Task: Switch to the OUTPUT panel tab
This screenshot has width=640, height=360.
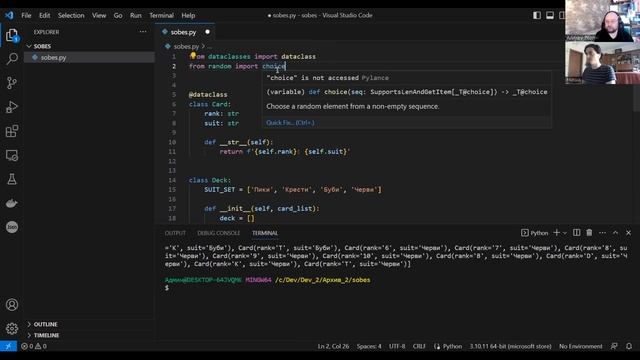Action: pyautogui.click(x=175, y=233)
